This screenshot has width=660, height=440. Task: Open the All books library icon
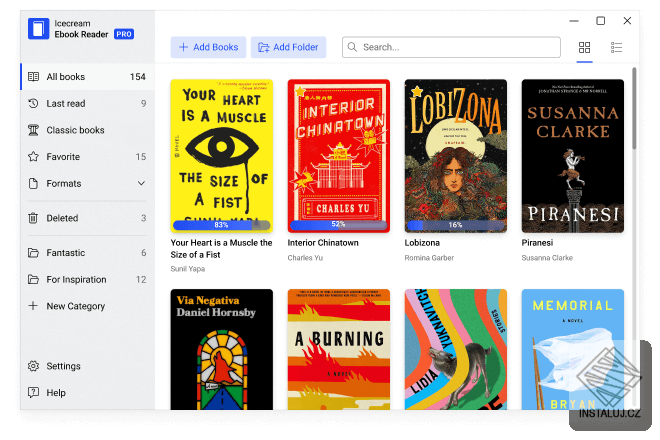[x=33, y=77]
